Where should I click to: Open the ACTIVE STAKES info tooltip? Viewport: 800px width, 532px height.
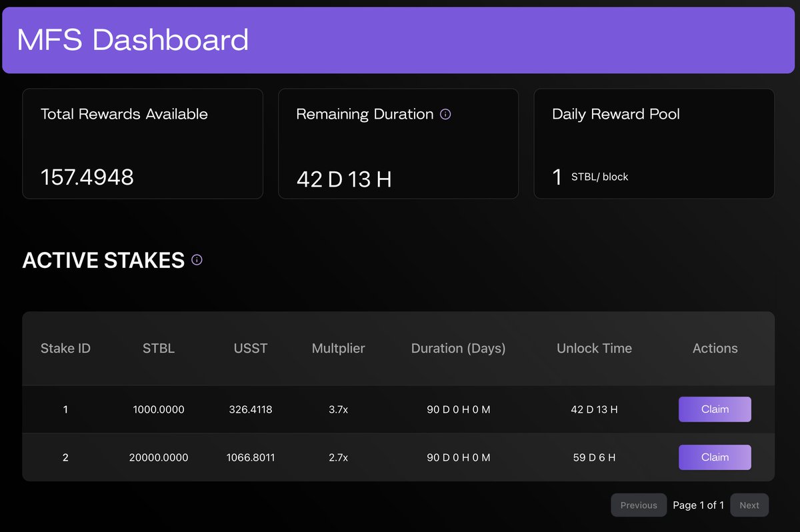pyautogui.click(x=196, y=260)
